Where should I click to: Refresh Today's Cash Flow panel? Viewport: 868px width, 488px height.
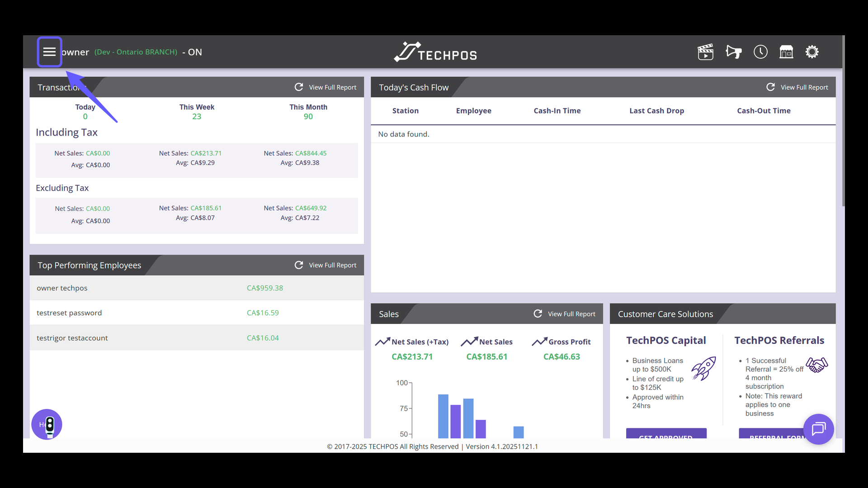point(770,87)
